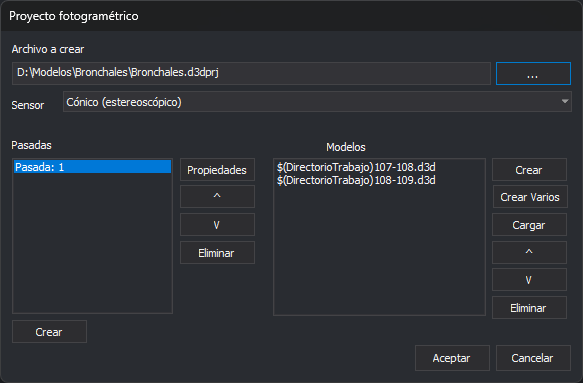
Task: Move model down with the Modelos V button
Action: pyautogui.click(x=529, y=280)
